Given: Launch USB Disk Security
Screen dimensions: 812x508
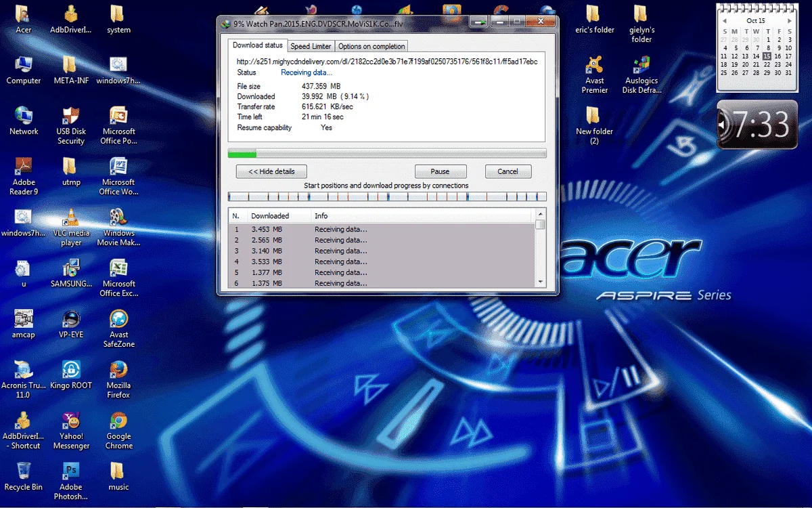Looking at the screenshot, I should click(70, 126).
